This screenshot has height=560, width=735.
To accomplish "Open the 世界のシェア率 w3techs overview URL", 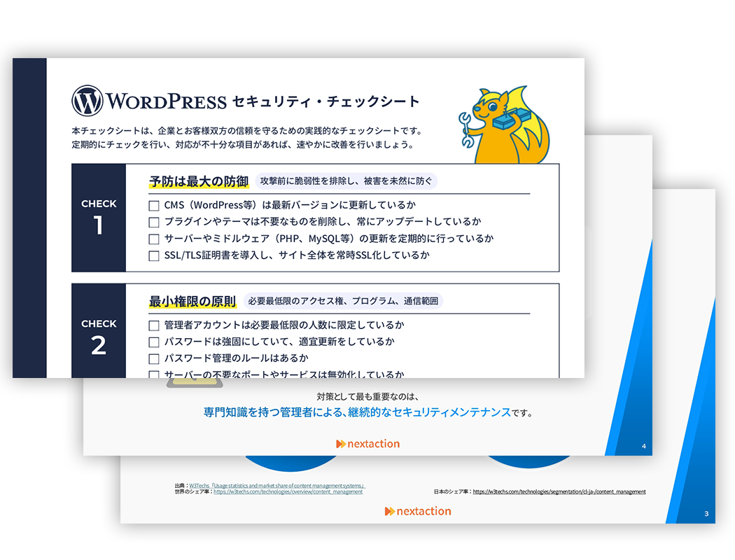I will (x=288, y=492).
